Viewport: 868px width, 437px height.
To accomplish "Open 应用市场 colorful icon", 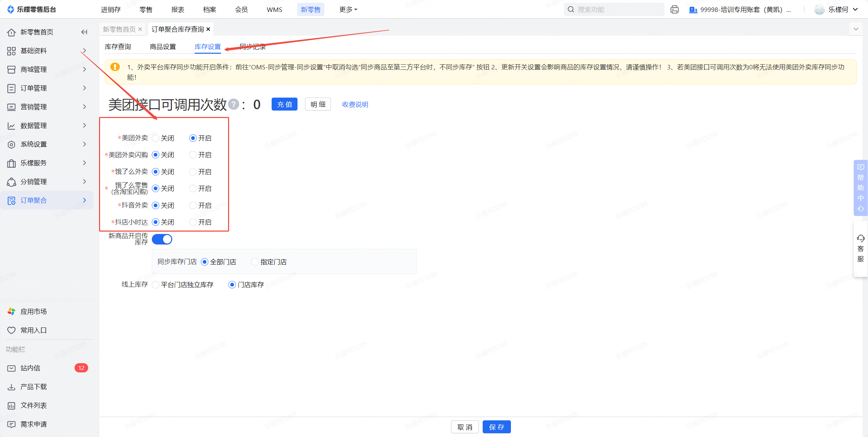I will (x=11, y=312).
